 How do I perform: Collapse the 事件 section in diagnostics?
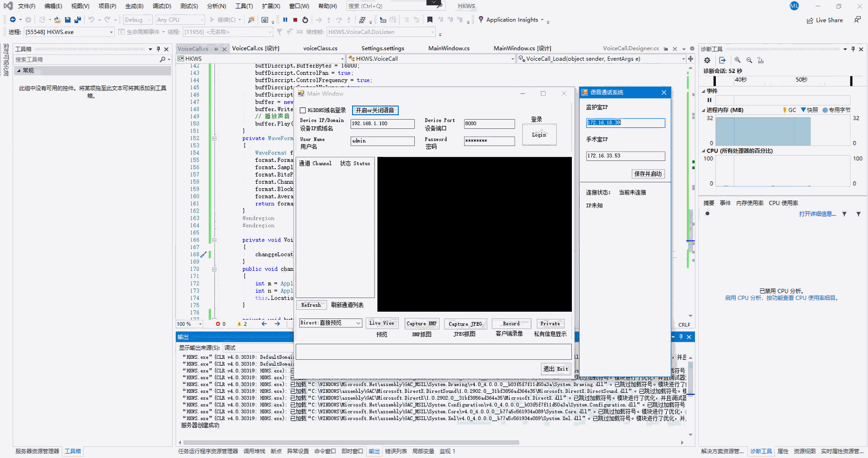[703, 91]
